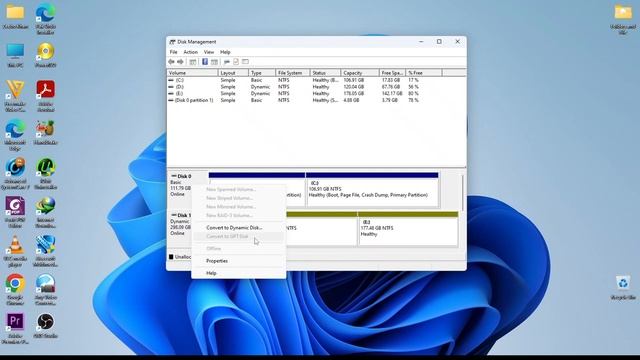This screenshot has width=640, height=360.
Task: Open the Foxit PDF Editor shortcut
Action: [x=15, y=212]
